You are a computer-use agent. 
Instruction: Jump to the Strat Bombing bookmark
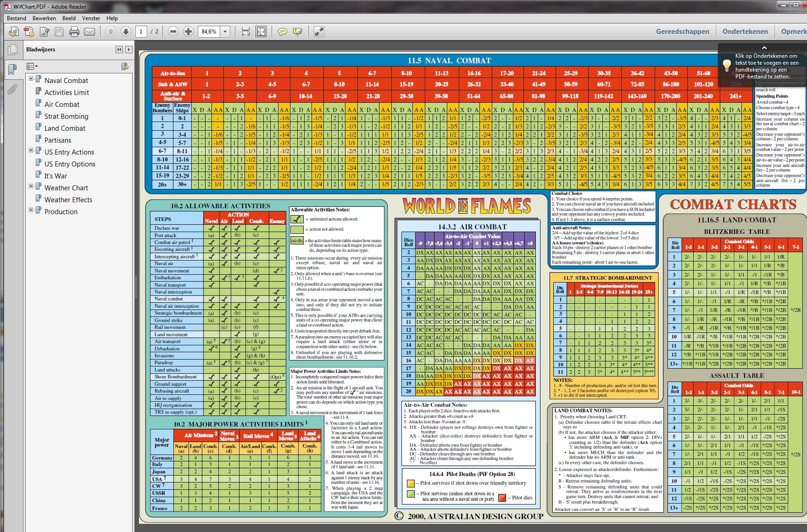[66, 116]
